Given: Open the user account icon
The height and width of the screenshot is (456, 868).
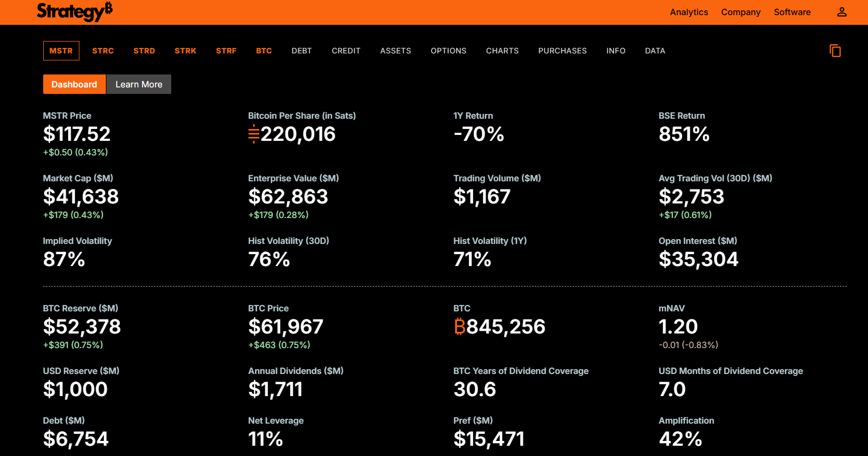Looking at the screenshot, I should pos(842,12).
